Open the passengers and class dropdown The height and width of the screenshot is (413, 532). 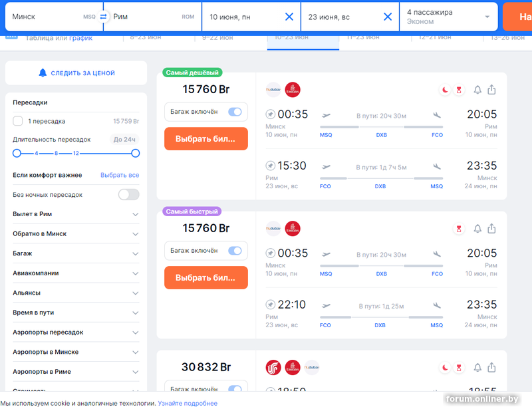click(448, 17)
